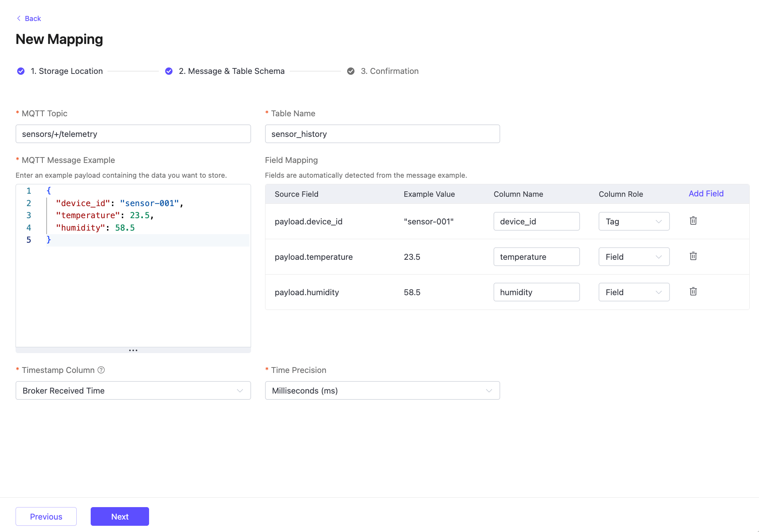Open Column Role dropdown for temperature
The image size is (759, 532).
[x=634, y=257]
